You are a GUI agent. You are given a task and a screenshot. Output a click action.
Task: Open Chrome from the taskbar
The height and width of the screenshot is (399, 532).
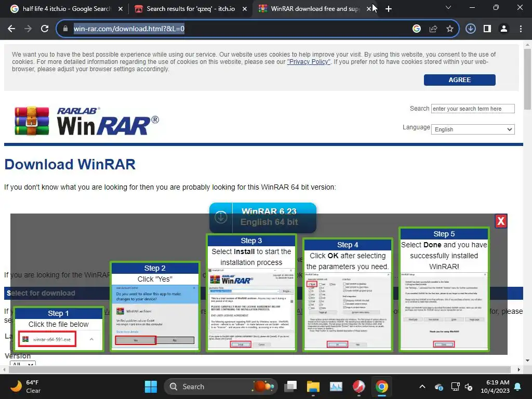[x=381, y=387]
